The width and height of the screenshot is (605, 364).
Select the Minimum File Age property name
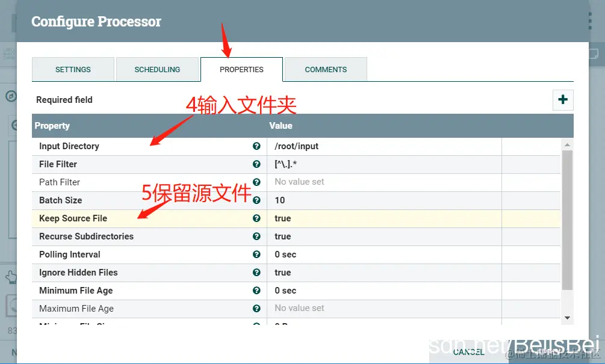tap(76, 291)
